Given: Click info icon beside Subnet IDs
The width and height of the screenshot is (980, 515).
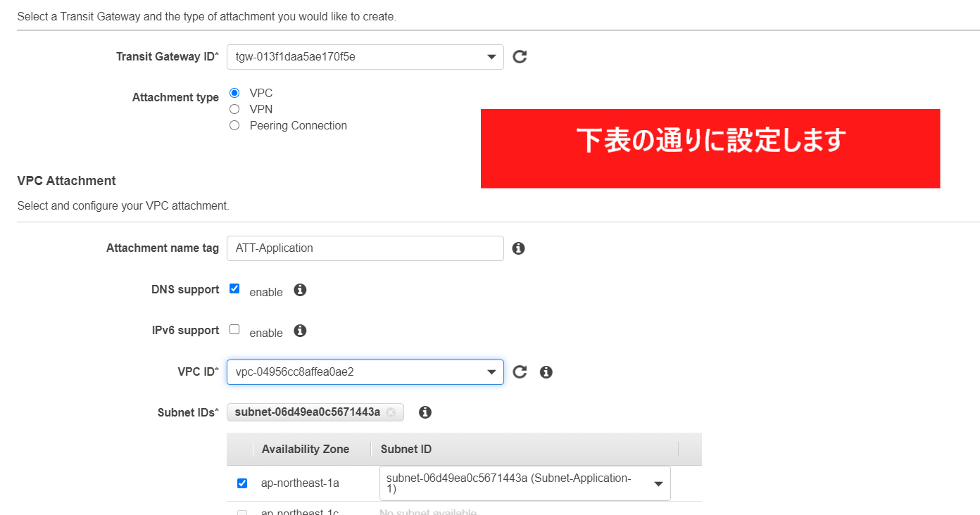Looking at the screenshot, I should point(425,412).
